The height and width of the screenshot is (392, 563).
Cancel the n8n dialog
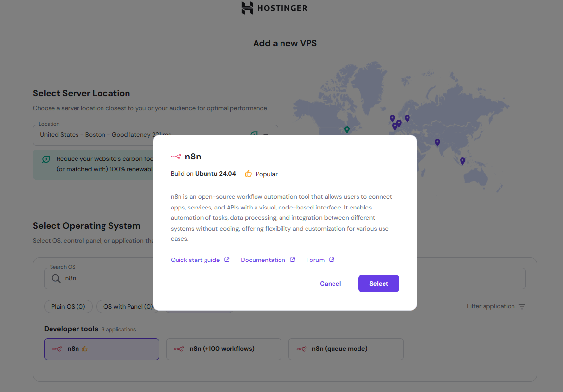click(x=331, y=284)
